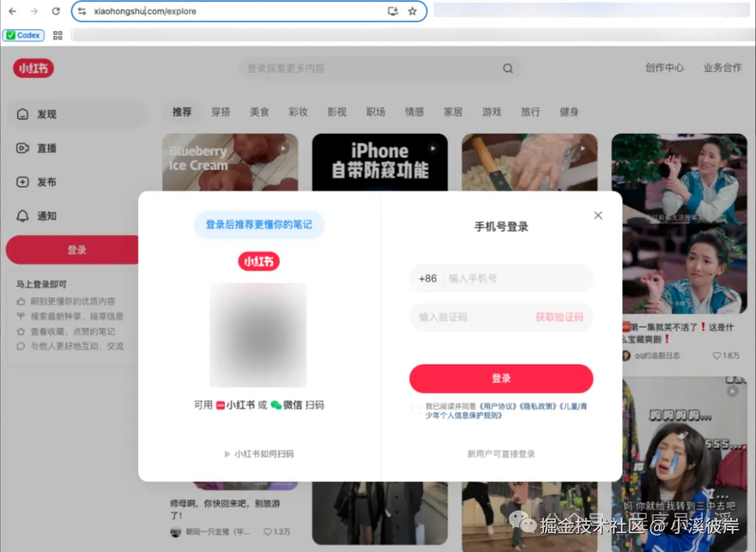
Task: Open 业务合作 link
Action: pos(722,68)
